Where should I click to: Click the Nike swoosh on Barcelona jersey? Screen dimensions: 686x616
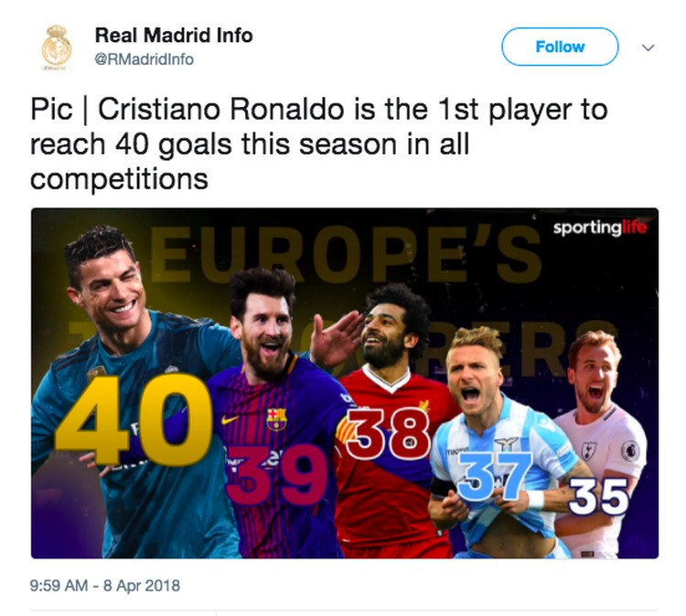point(230,420)
